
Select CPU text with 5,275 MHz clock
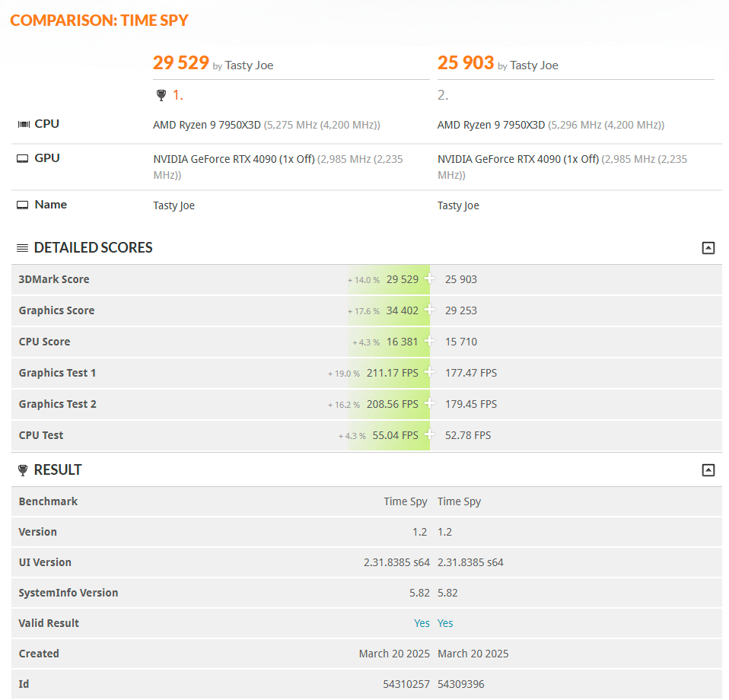[x=266, y=125]
